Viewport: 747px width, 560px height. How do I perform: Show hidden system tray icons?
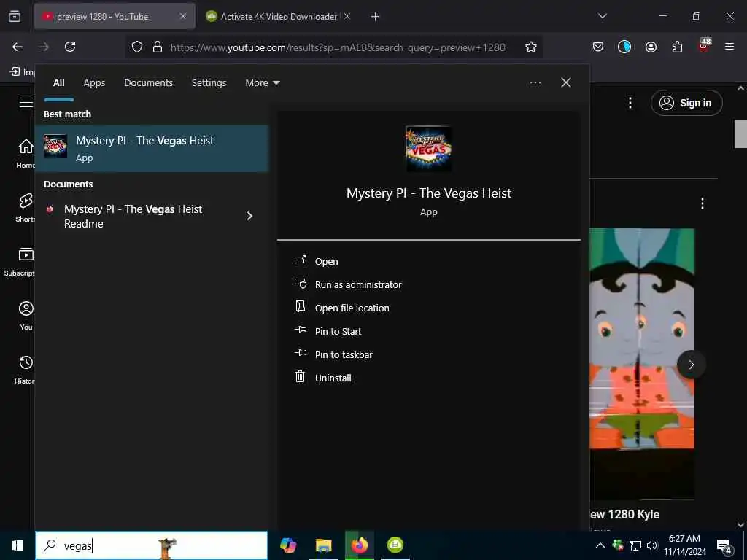(x=600, y=545)
